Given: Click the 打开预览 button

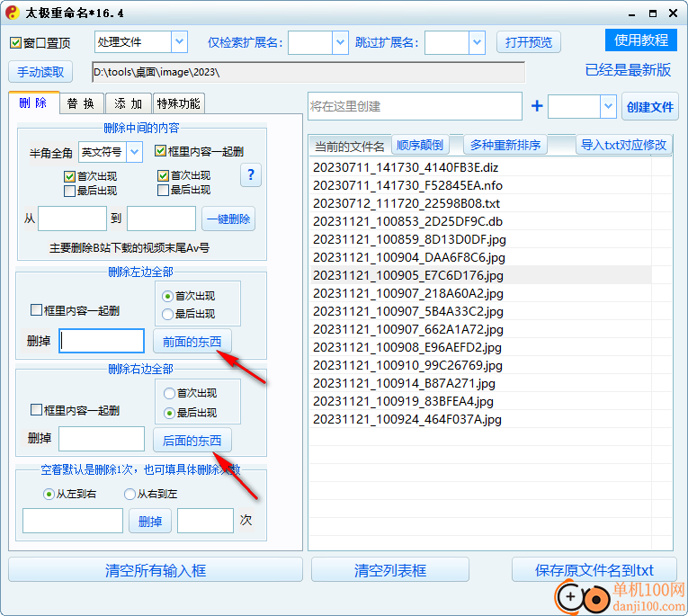Looking at the screenshot, I should click(528, 42).
